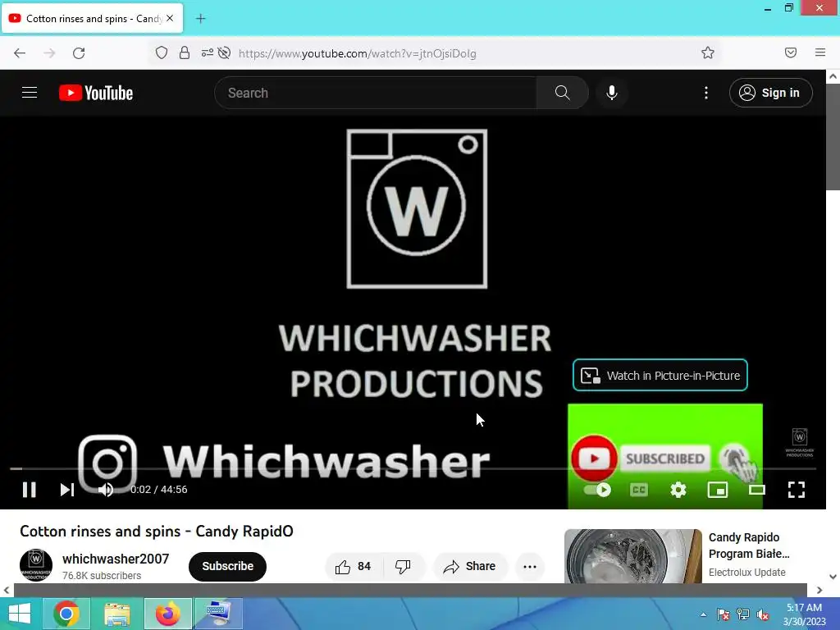
Task: Go forward in browser history
Action: click(49, 53)
